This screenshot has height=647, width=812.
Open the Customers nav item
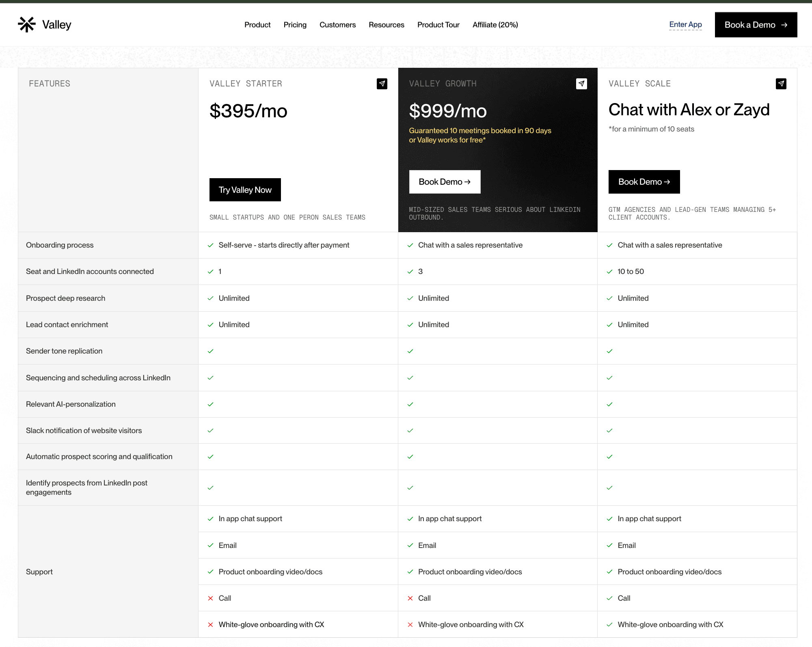tap(337, 25)
